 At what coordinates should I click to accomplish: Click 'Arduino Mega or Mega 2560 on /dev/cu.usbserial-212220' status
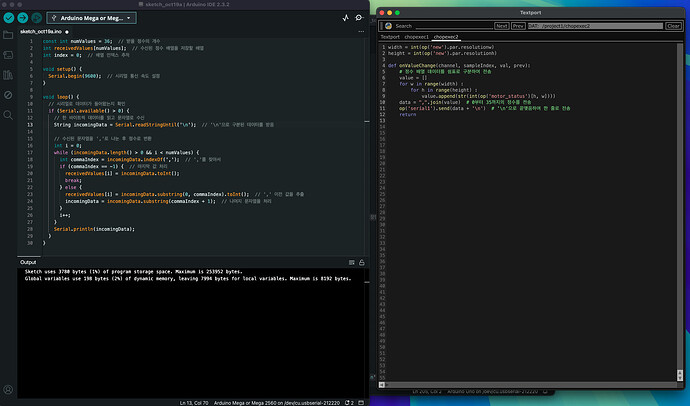click(x=277, y=403)
